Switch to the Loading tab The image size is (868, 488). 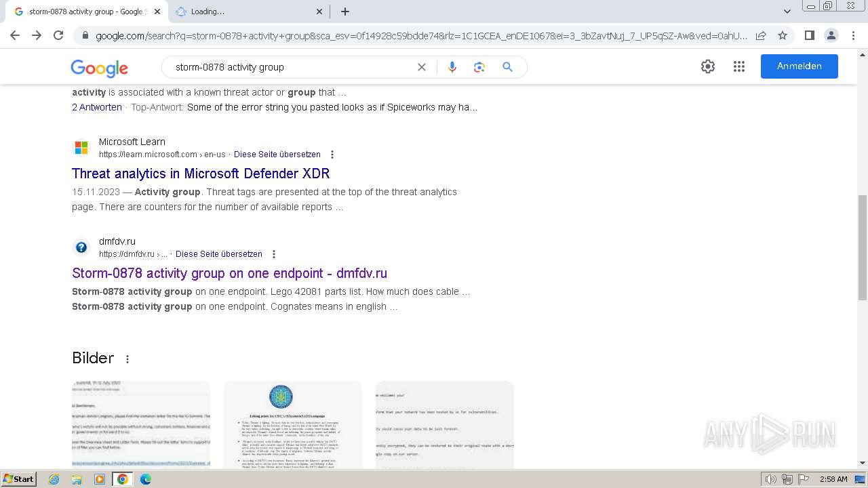point(248,12)
